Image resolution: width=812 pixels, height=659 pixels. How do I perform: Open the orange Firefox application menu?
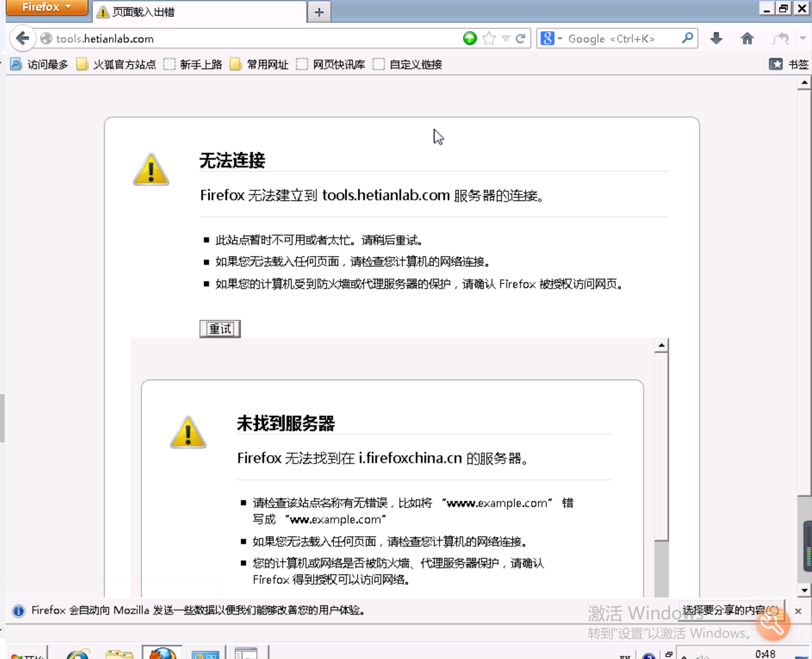(47, 7)
